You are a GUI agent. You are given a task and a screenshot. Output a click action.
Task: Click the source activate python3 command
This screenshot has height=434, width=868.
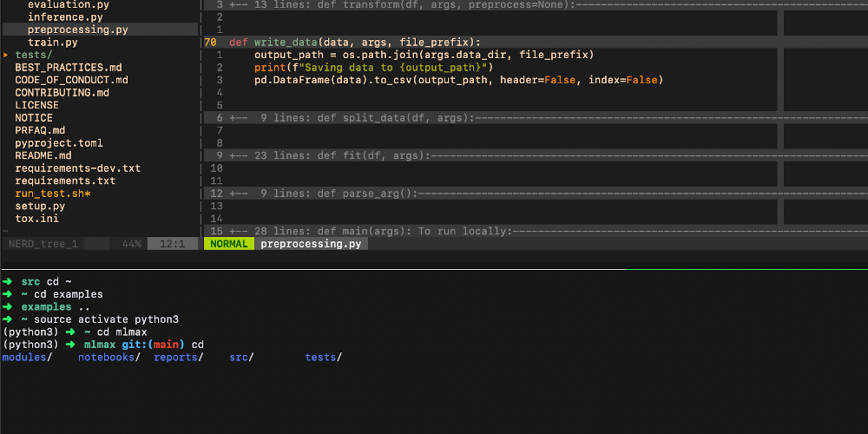click(x=106, y=319)
